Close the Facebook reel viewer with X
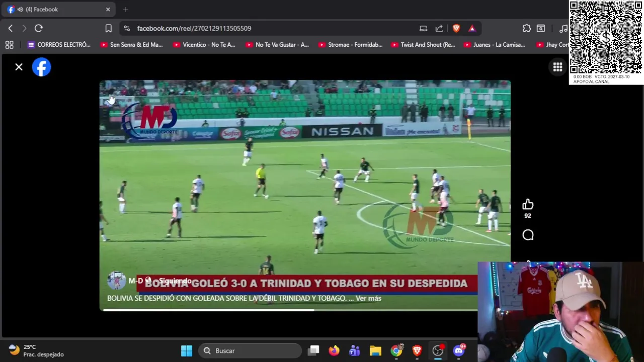Screen dimensions: 644x362 coord(19,67)
